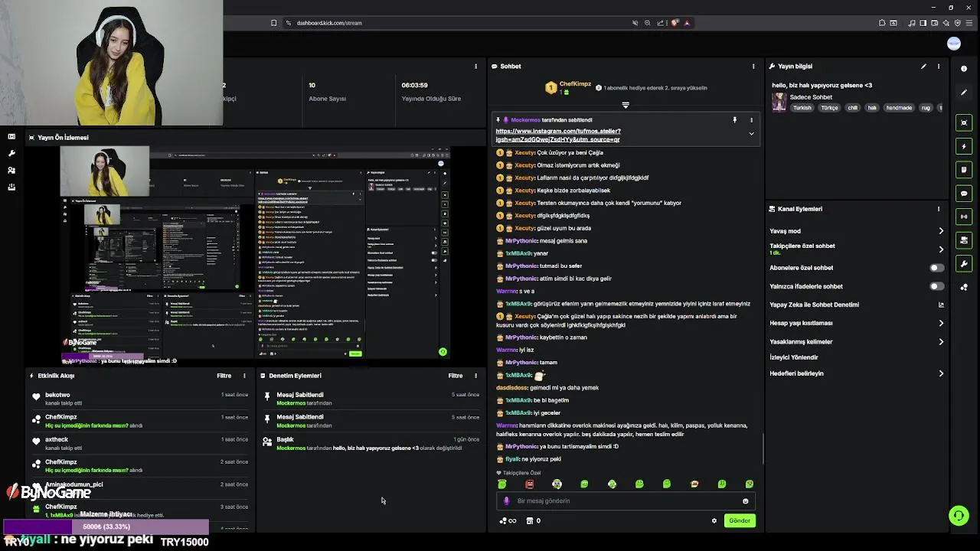Collapse the chat leaderboard banner handle

tap(626, 105)
